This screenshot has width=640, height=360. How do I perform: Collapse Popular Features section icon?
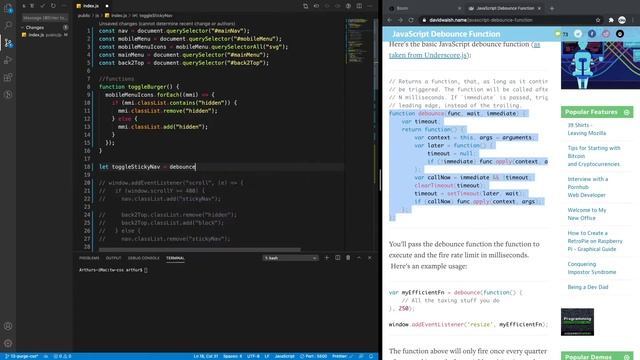(627, 112)
